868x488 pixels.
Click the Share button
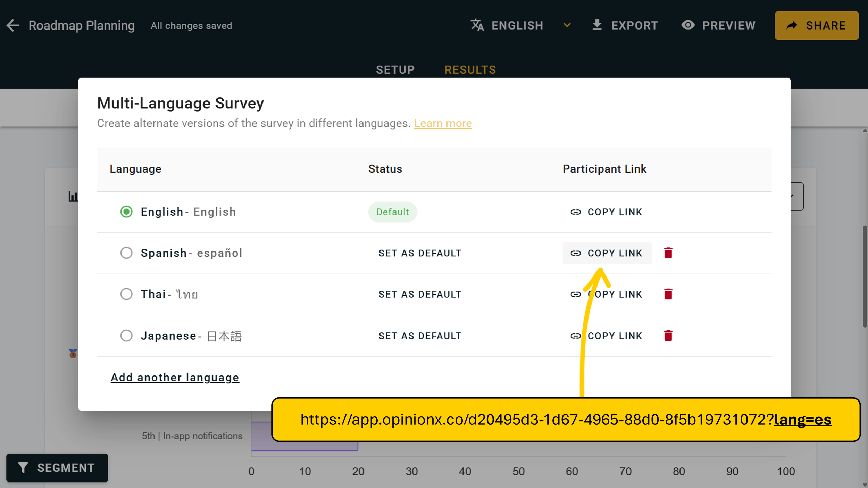816,25
